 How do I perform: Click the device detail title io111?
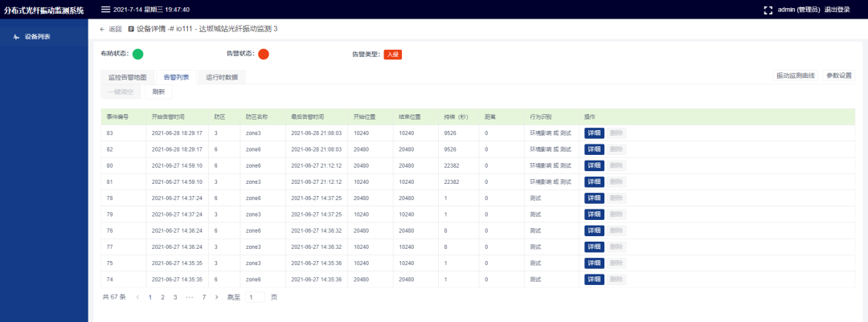tap(207, 29)
